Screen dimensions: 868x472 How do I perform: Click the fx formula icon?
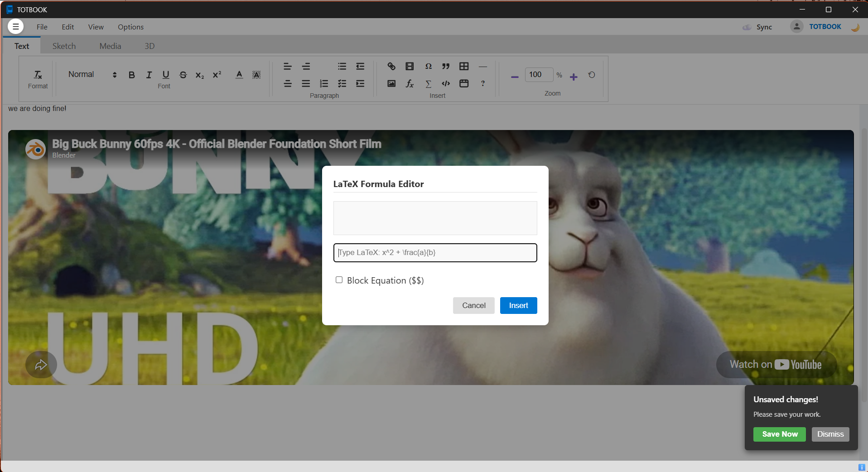410,84
